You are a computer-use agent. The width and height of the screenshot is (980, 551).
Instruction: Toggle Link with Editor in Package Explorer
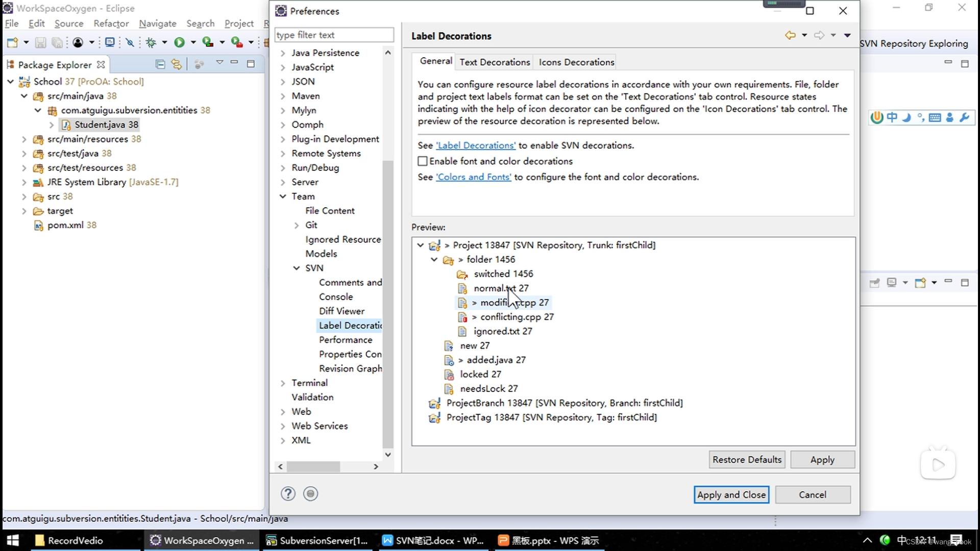(176, 64)
